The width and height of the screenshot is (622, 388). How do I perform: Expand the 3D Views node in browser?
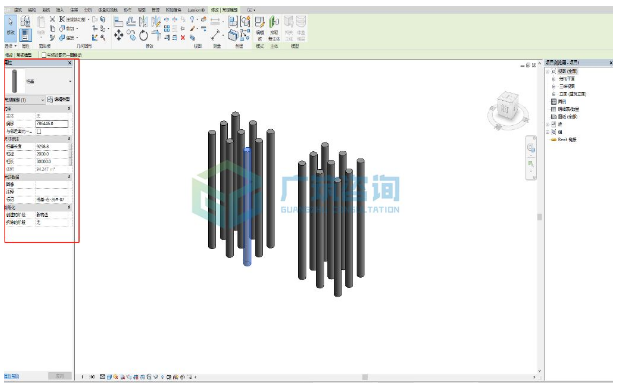tap(554, 86)
